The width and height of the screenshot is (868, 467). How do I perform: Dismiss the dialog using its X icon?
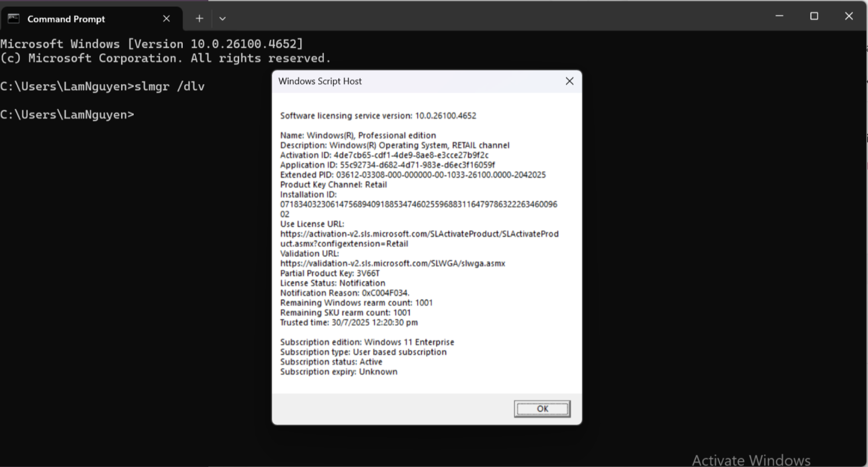click(x=568, y=80)
